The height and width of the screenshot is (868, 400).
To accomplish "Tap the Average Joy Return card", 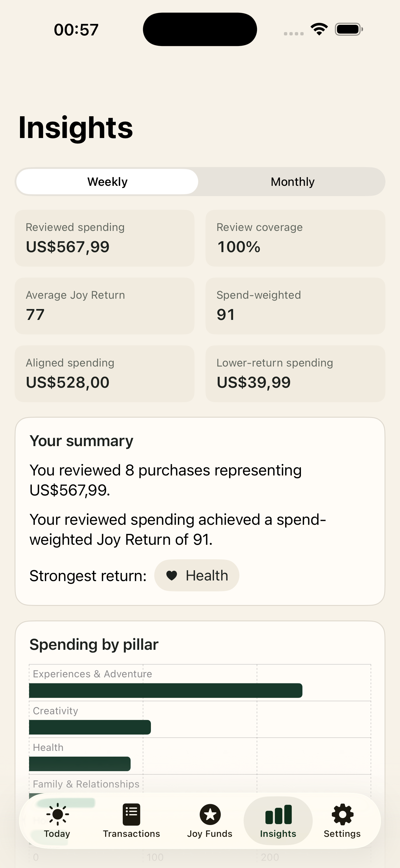I will 105,306.
